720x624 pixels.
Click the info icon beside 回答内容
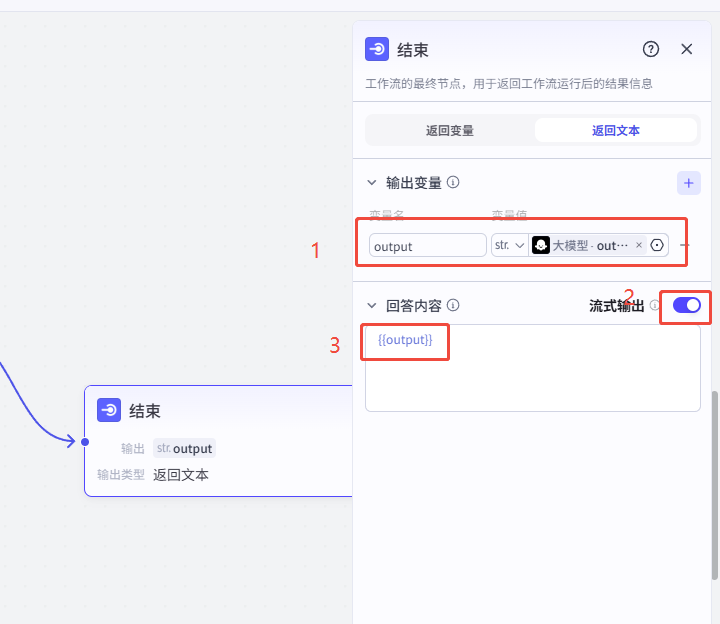pyautogui.click(x=453, y=305)
